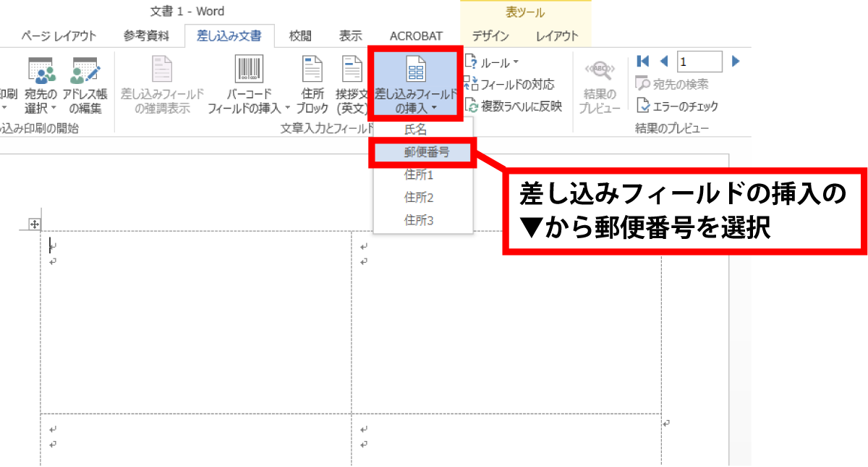Select the 差し込み文書 tab

[229, 36]
